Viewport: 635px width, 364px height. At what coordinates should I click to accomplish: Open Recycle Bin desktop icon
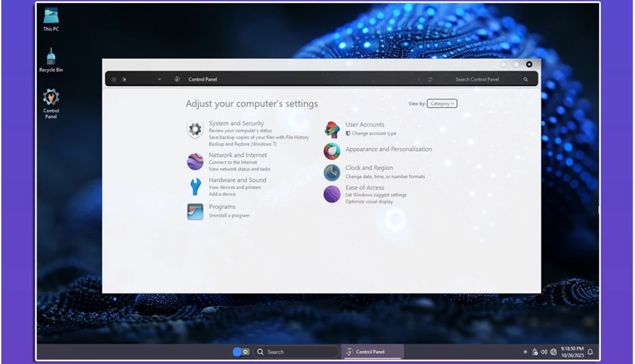51,60
